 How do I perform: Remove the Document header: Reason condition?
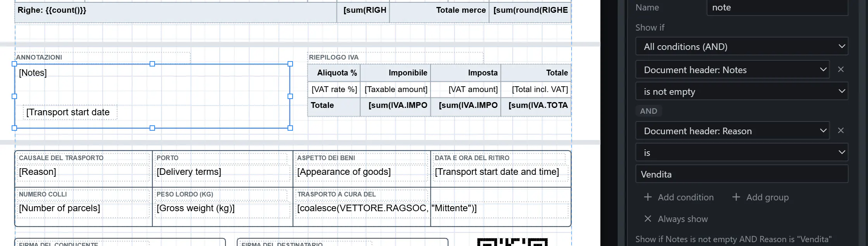(x=840, y=131)
